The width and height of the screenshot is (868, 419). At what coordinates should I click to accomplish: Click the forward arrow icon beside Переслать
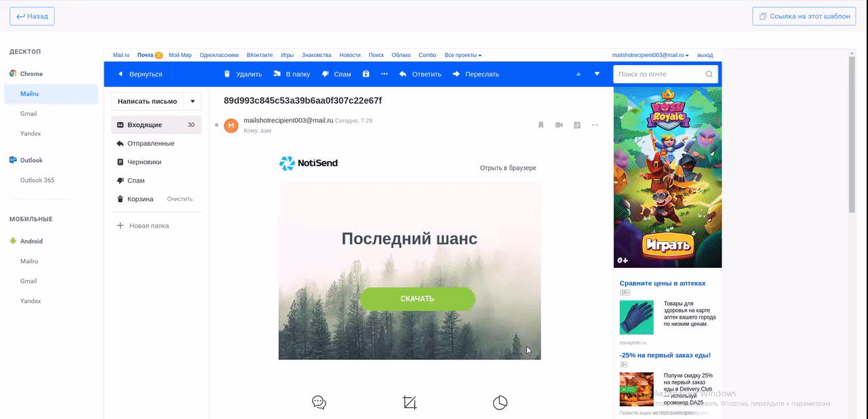[x=456, y=74]
